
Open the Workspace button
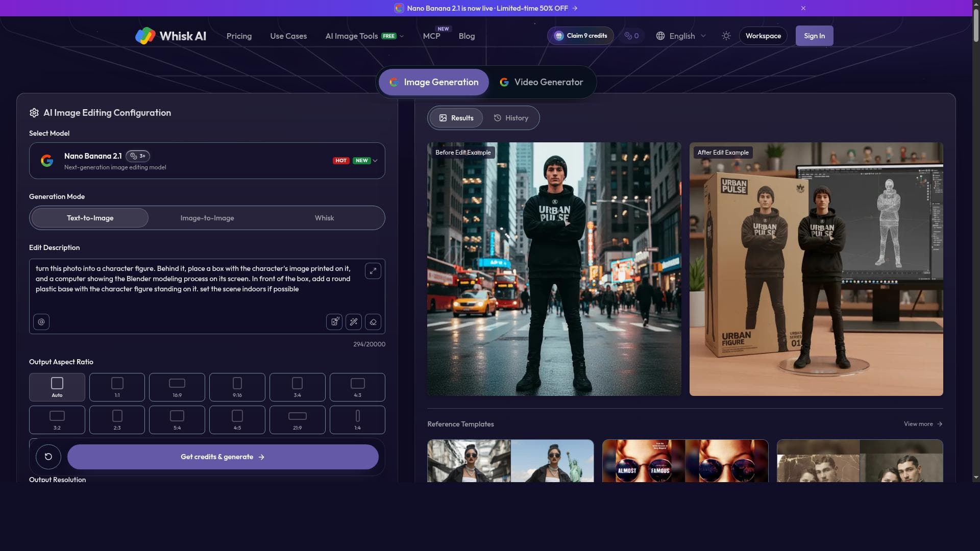[x=763, y=36]
